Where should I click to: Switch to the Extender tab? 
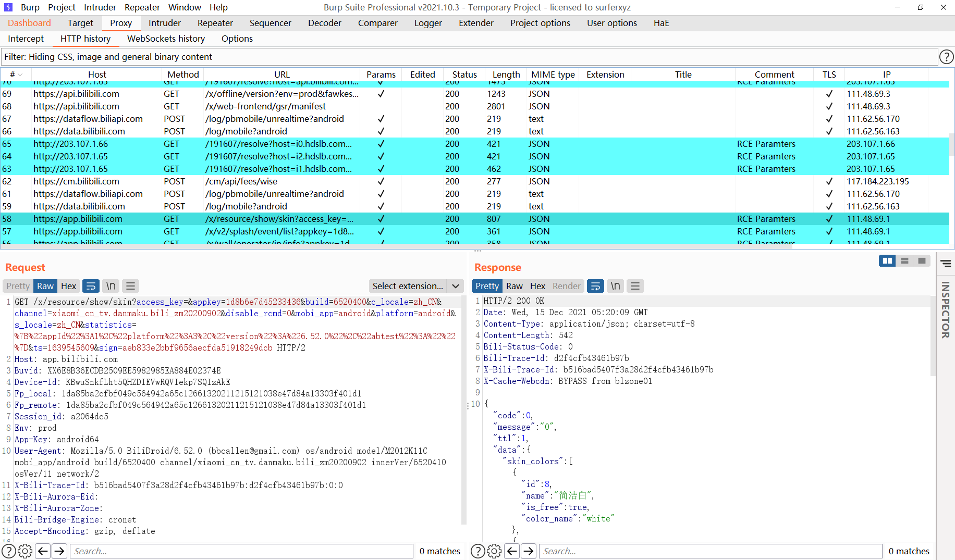(x=476, y=23)
